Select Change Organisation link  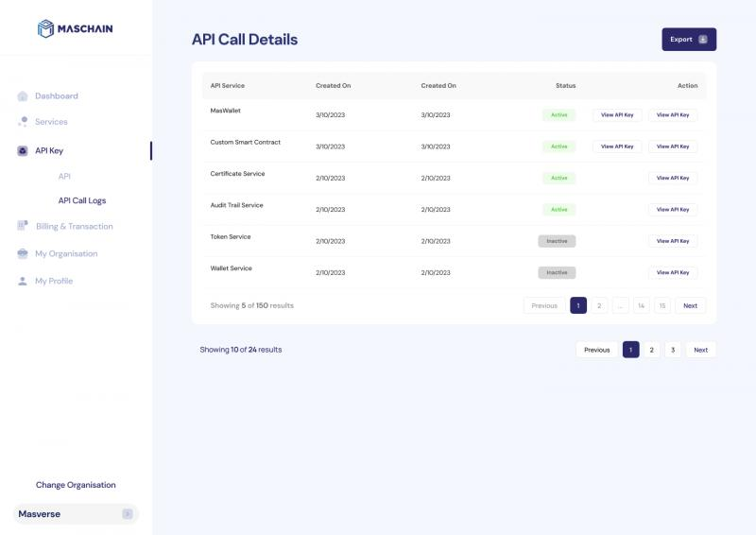(x=76, y=485)
